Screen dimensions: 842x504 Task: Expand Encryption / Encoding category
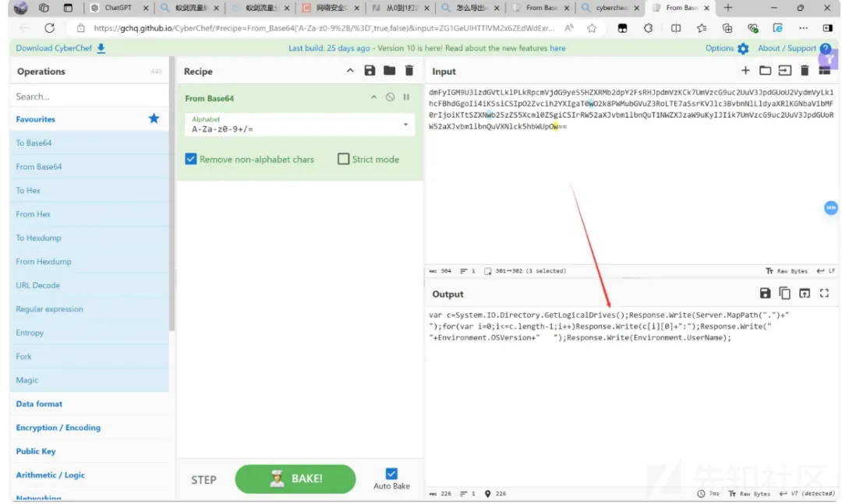(89, 427)
